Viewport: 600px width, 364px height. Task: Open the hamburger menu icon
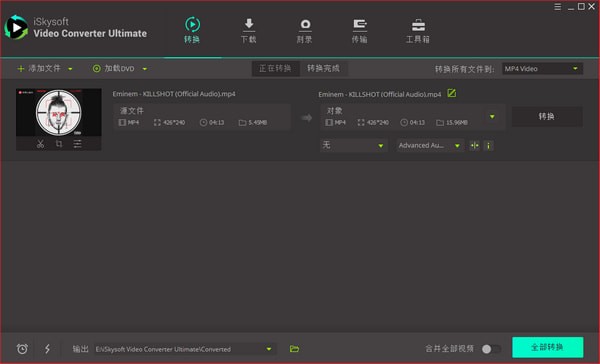point(558,7)
